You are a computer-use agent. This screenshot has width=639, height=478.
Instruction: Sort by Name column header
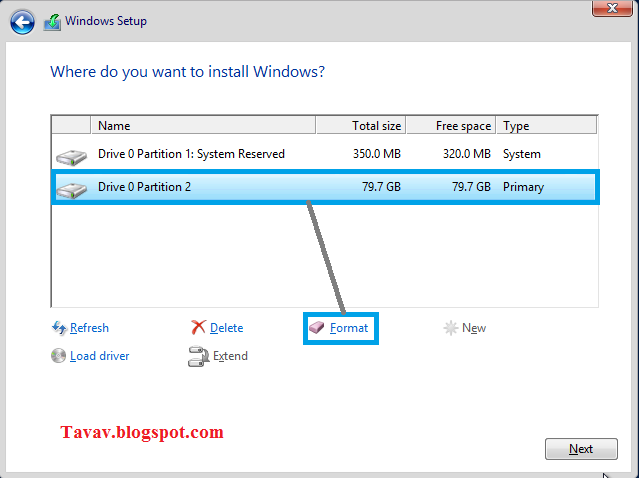click(x=203, y=126)
